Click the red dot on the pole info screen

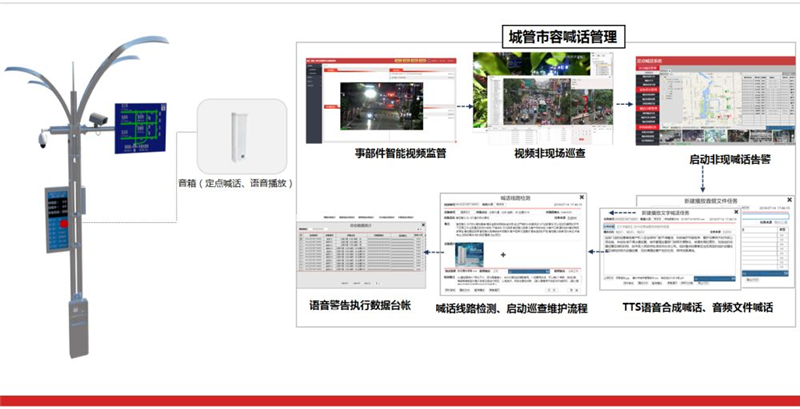[64, 223]
